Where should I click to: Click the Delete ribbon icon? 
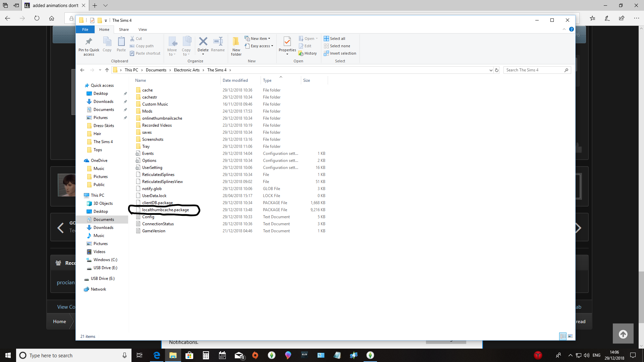tap(203, 42)
